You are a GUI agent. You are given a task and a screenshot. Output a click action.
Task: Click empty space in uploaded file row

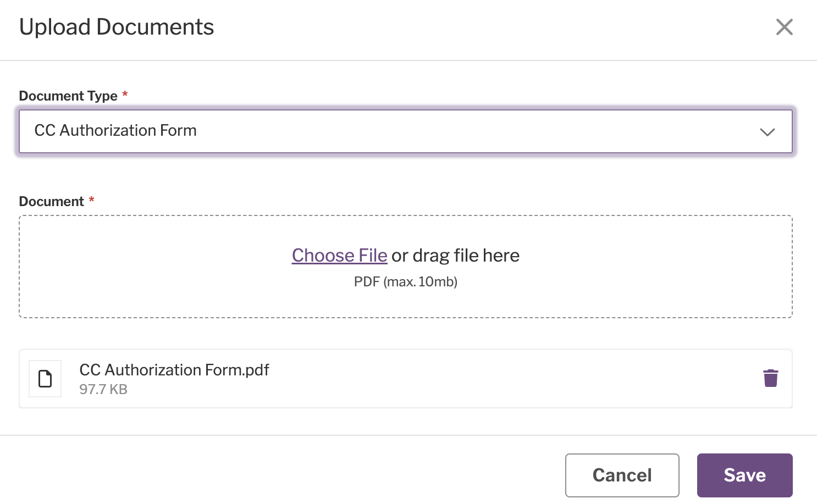coord(495,379)
